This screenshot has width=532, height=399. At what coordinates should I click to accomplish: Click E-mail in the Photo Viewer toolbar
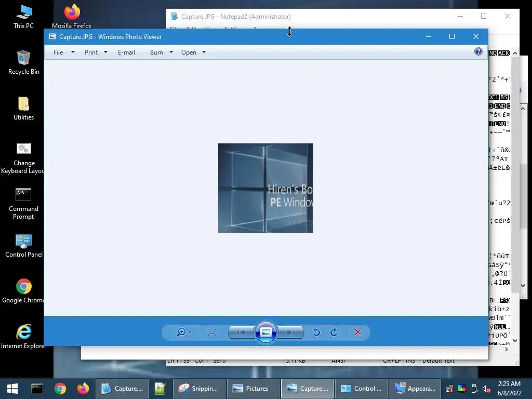click(x=127, y=52)
